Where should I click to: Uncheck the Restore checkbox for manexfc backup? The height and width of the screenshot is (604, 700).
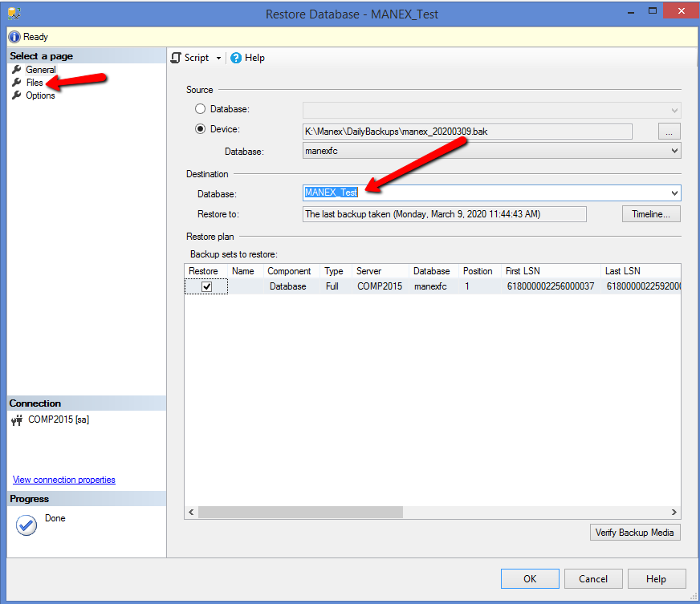206,287
